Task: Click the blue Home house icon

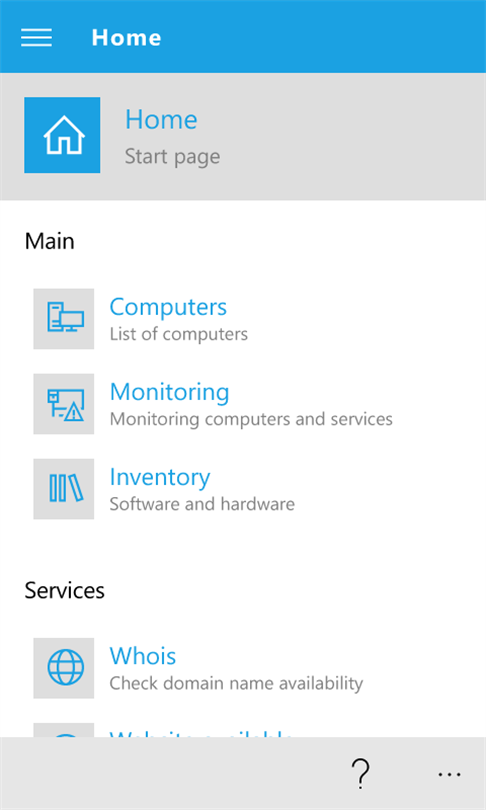Action: click(62, 135)
